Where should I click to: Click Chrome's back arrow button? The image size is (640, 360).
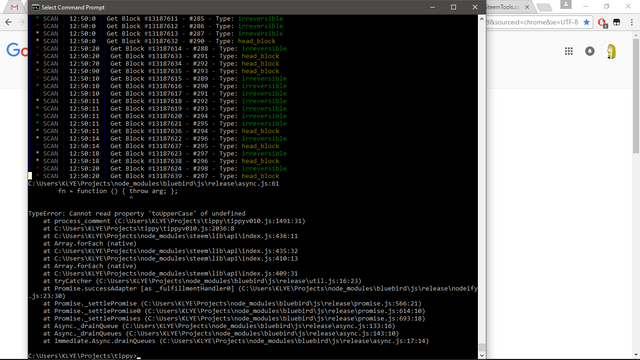click(9, 22)
